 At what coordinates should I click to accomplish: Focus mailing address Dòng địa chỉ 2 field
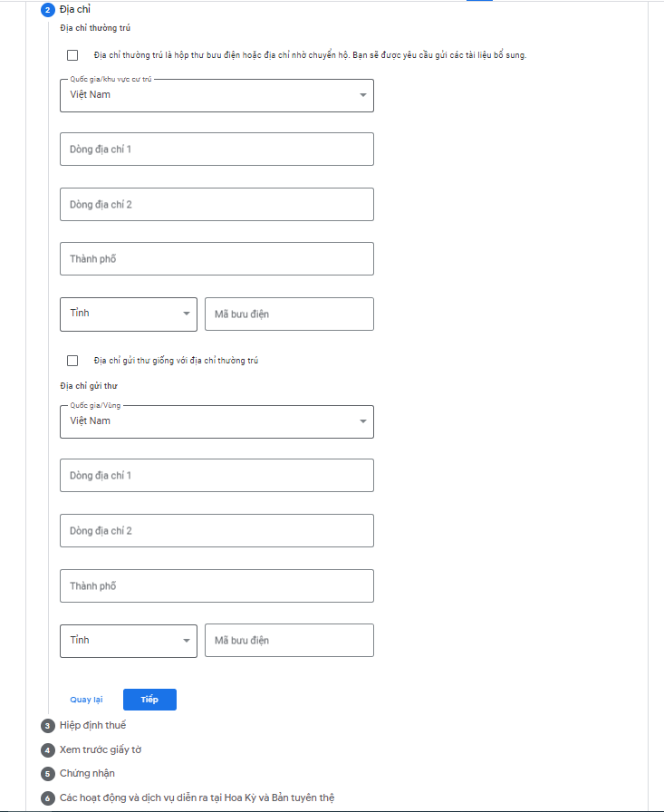[217, 531]
